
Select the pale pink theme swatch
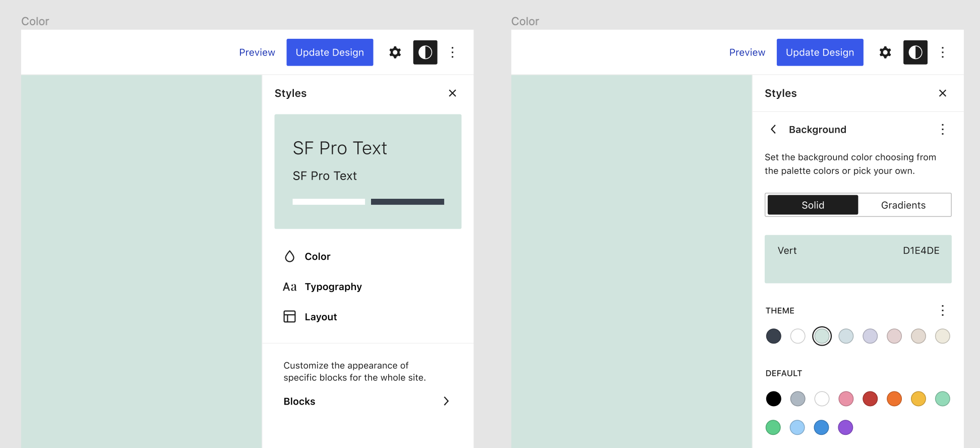tap(894, 336)
